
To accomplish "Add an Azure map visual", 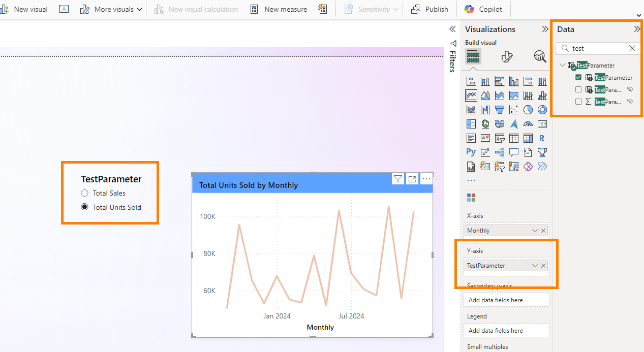I will (514, 124).
